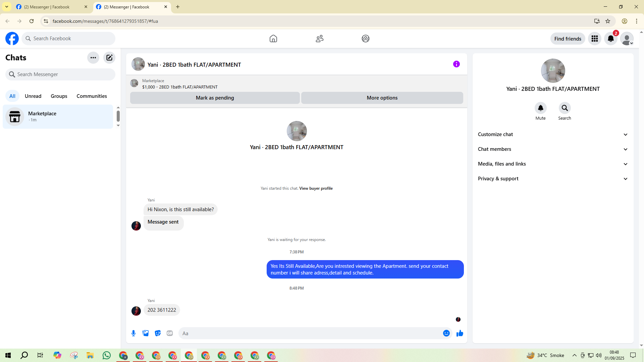Expand Media, files and links section

pyautogui.click(x=553, y=164)
